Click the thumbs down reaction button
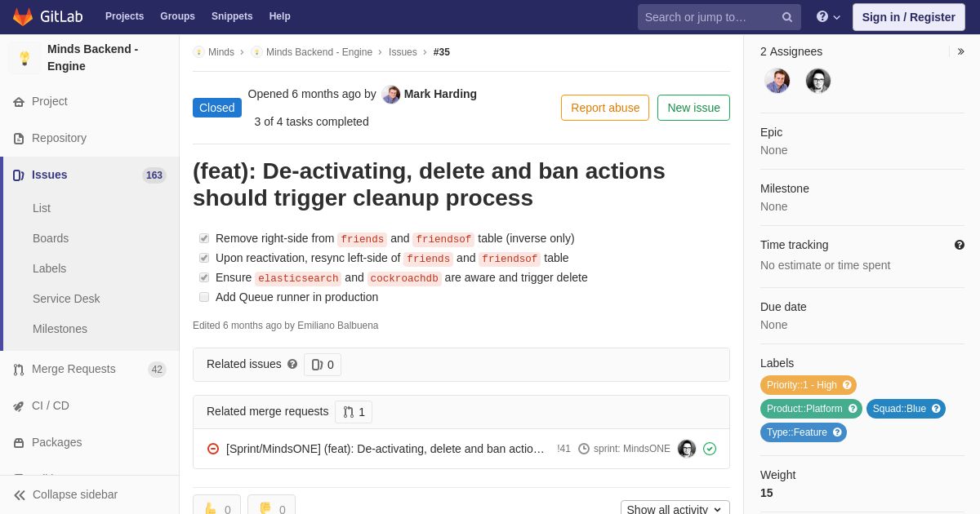The width and height of the screenshot is (980, 514). [271, 506]
